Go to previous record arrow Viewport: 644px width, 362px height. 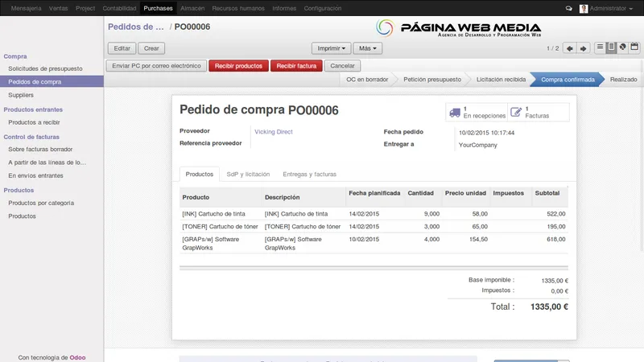[x=569, y=48]
